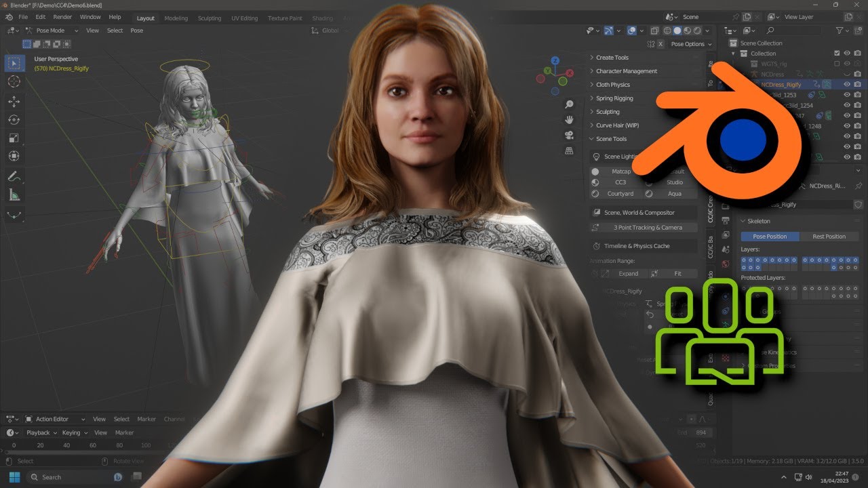
Task: Switch to the UV Editing workspace tab
Action: coord(245,18)
